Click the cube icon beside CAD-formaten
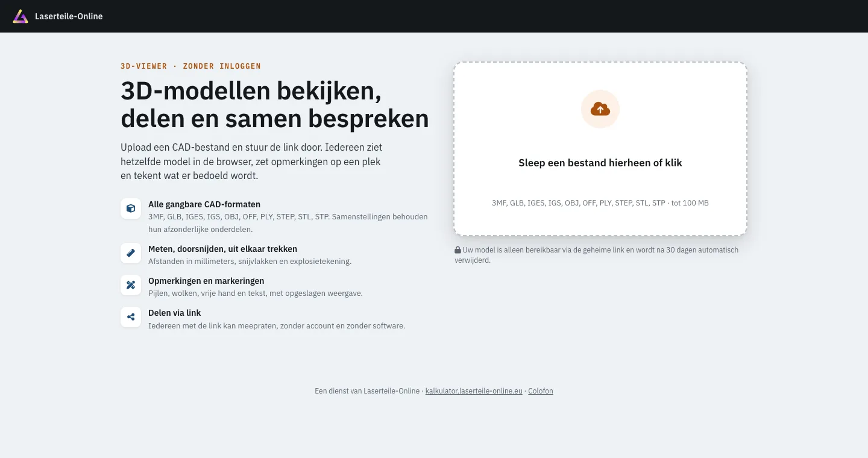 point(131,209)
